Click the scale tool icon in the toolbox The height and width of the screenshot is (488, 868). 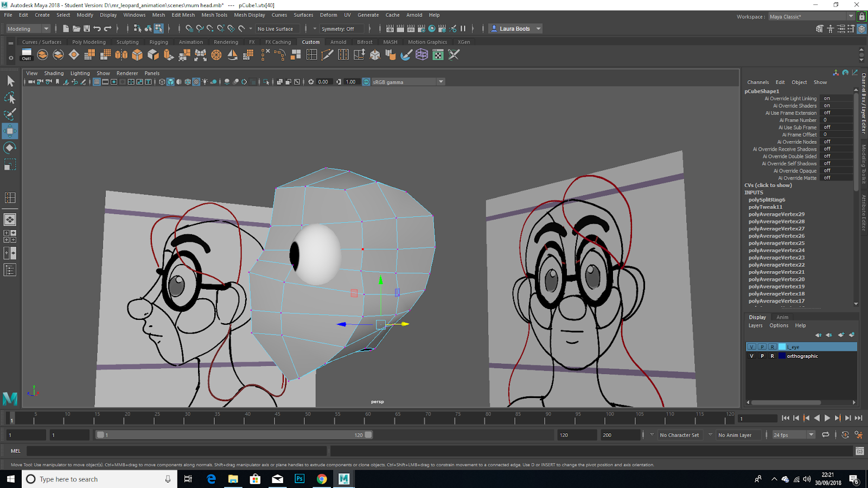point(10,164)
